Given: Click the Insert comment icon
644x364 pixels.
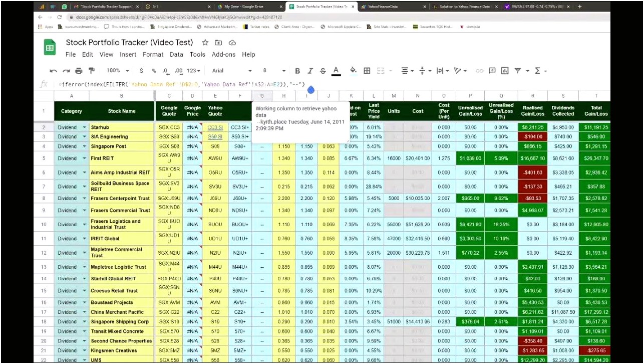Looking at the screenshot, I should (x=492, y=71).
